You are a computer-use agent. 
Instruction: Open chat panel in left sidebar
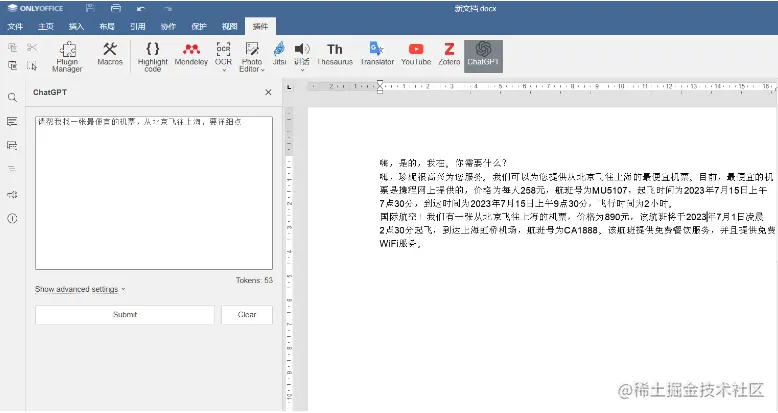point(12,145)
